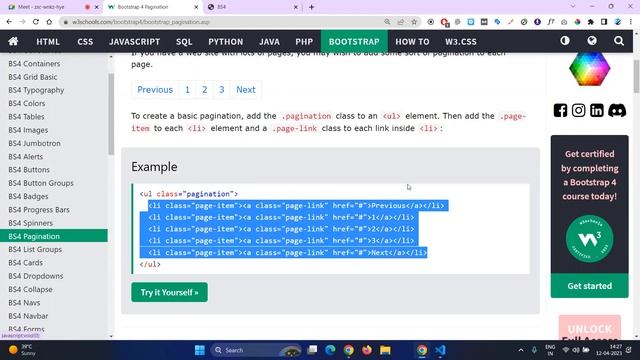This screenshot has height=360, width=640.
Task: Open BS4 Jumbotron in sidebar
Action: click(x=34, y=143)
